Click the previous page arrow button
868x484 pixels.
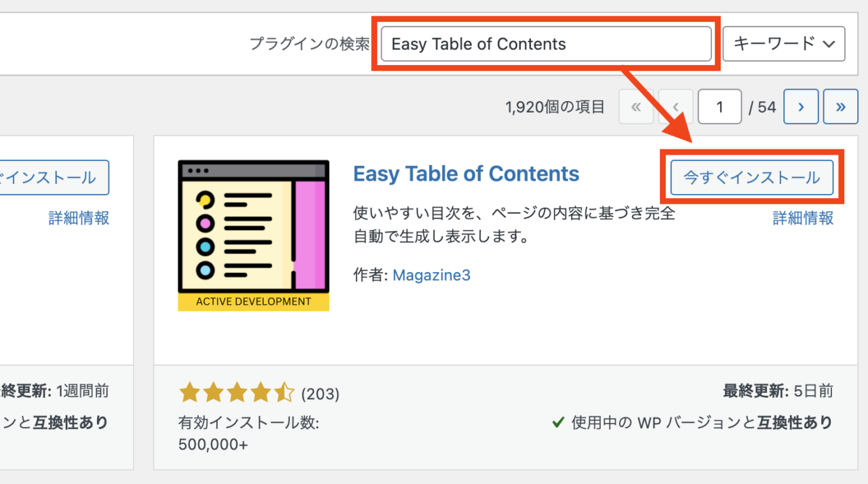(x=675, y=107)
